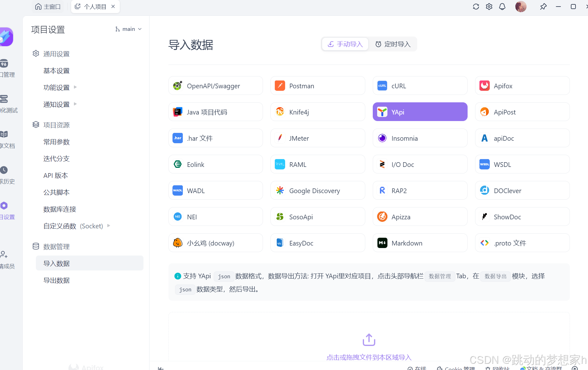Choose Eolink import format

coord(216,164)
